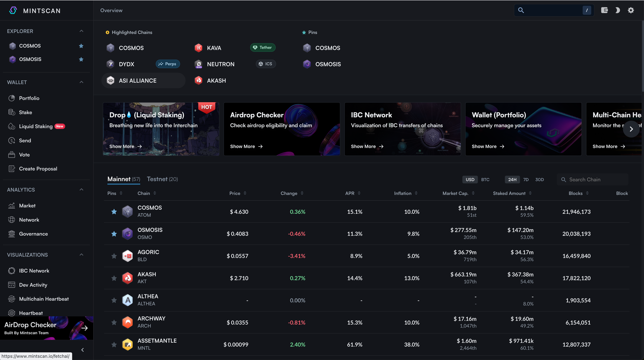This screenshot has height=360, width=644.
Task: Show More on Airdrop Checker card
Action: [x=246, y=146]
